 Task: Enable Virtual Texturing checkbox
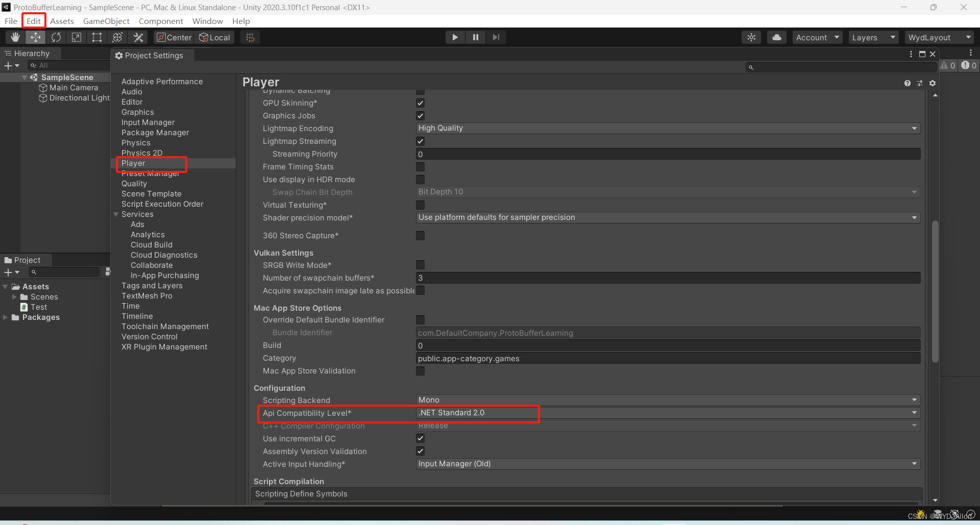[x=420, y=205]
